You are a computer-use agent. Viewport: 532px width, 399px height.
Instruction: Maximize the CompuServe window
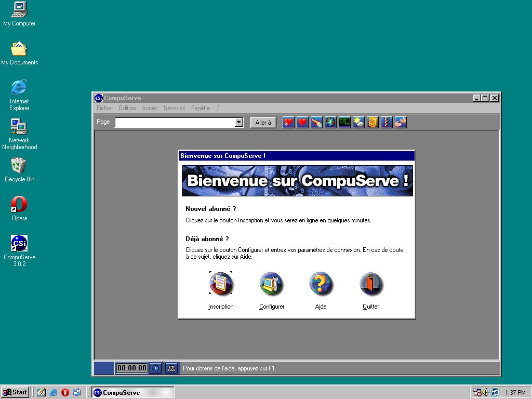point(485,98)
